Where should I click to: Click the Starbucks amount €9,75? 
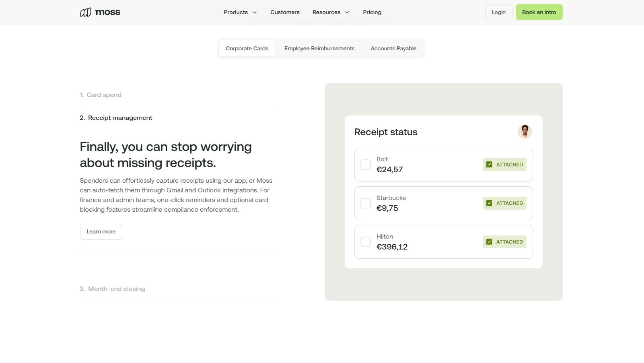(387, 208)
